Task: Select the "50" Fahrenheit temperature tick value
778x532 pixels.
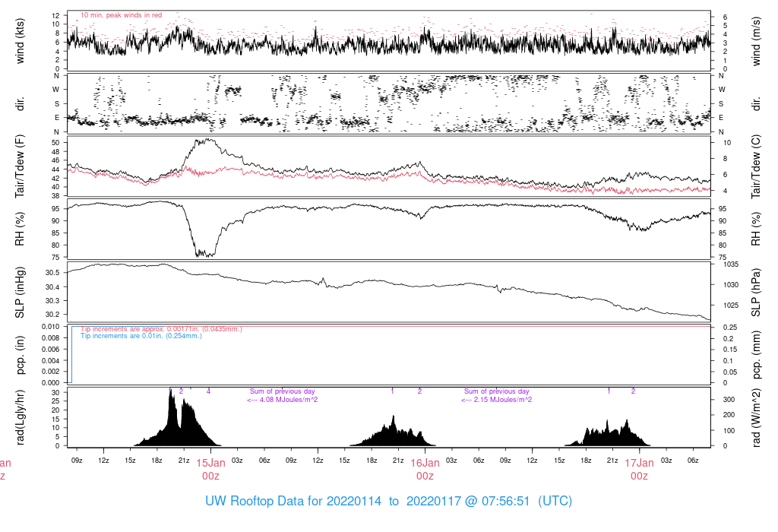Action: (x=55, y=143)
